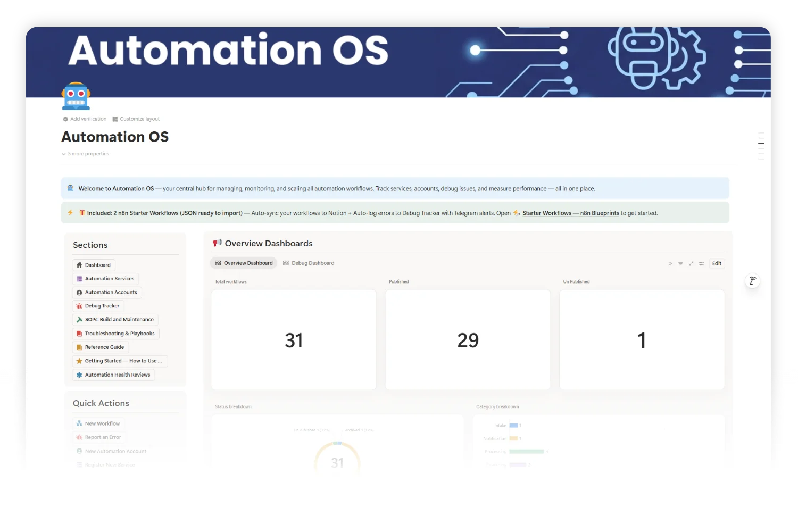Click the Quick Actions heading
This screenshot has height=532, width=798.
point(101,403)
